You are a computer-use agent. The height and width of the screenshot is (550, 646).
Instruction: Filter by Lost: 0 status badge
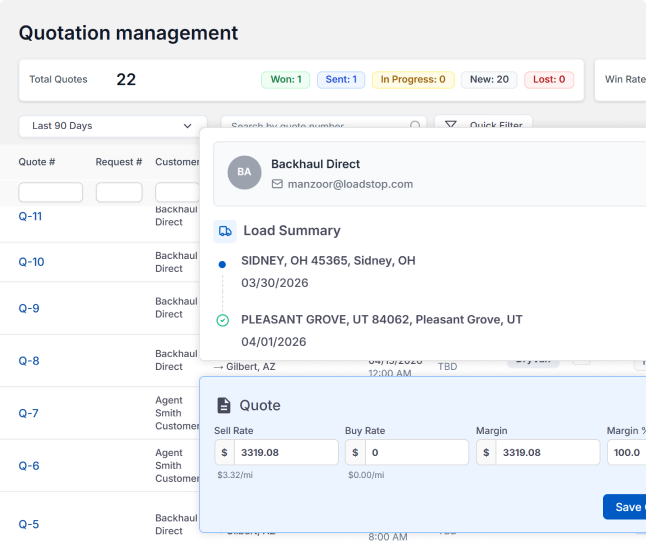click(549, 80)
